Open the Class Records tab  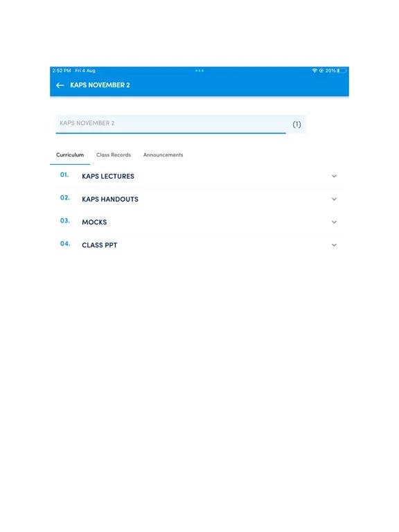[114, 154]
